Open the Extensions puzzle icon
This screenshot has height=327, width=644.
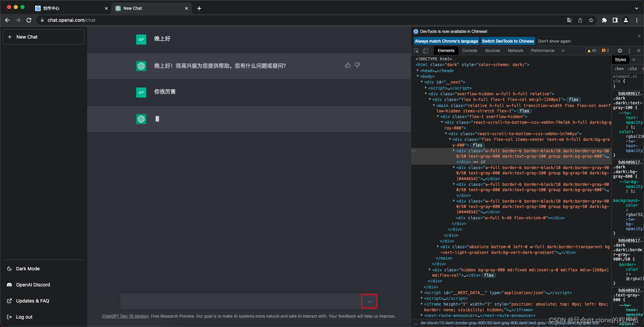click(604, 20)
